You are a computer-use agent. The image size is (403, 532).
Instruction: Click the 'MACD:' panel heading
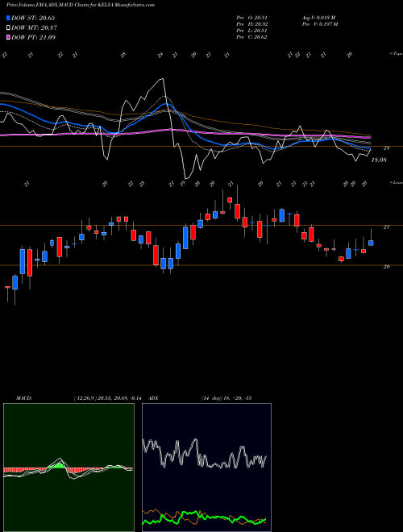23,398
